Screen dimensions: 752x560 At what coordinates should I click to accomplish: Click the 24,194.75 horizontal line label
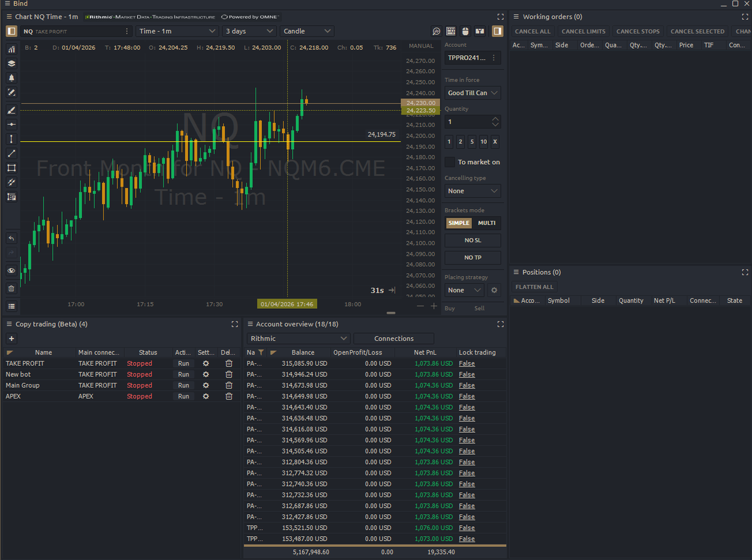click(x=382, y=135)
